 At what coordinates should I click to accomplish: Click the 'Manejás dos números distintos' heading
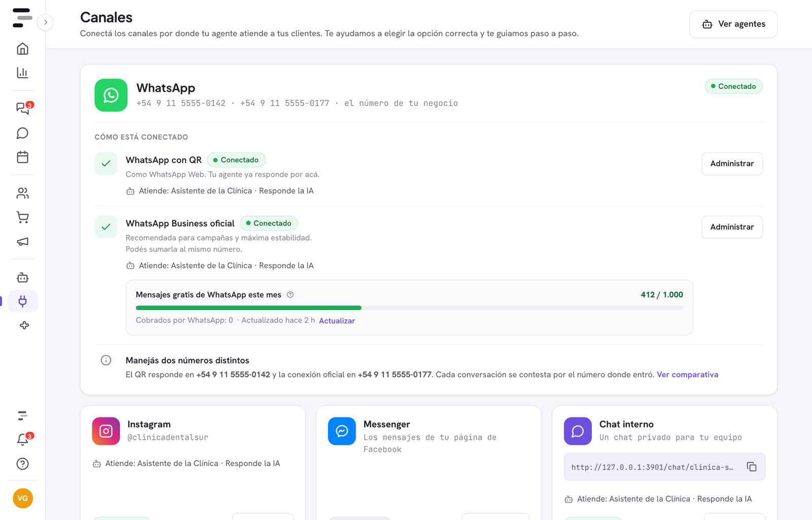pos(187,360)
